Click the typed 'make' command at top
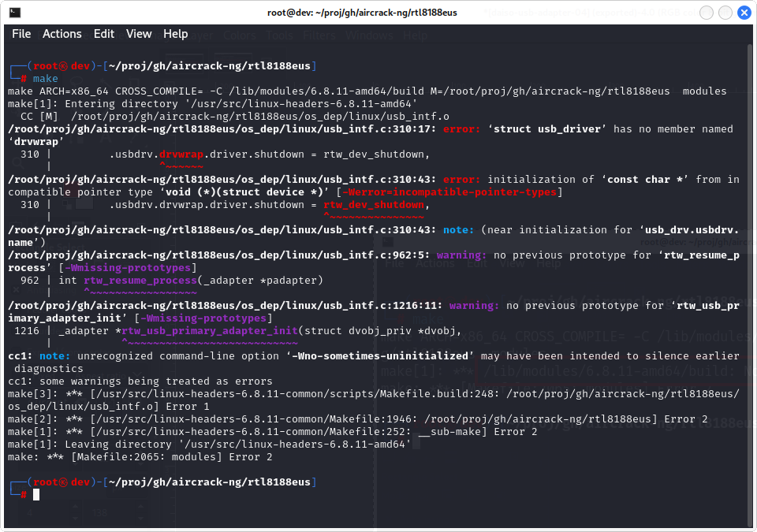 pyautogui.click(x=46, y=79)
